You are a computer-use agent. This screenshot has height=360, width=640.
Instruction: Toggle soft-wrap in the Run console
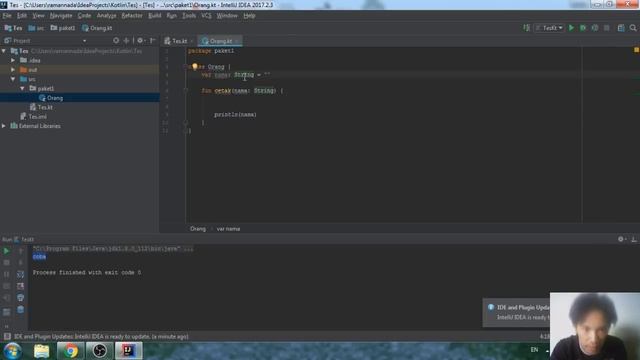coord(20,274)
